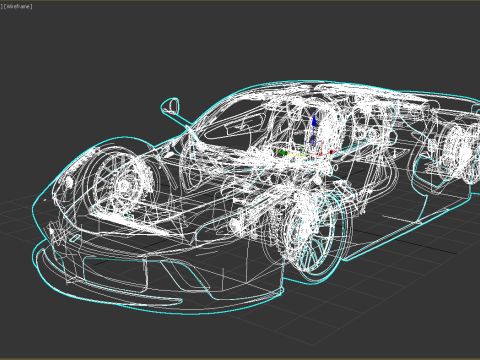480x360 pixels.
Task: Open the Wireframe viewport shading menu
Action: pos(18,7)
